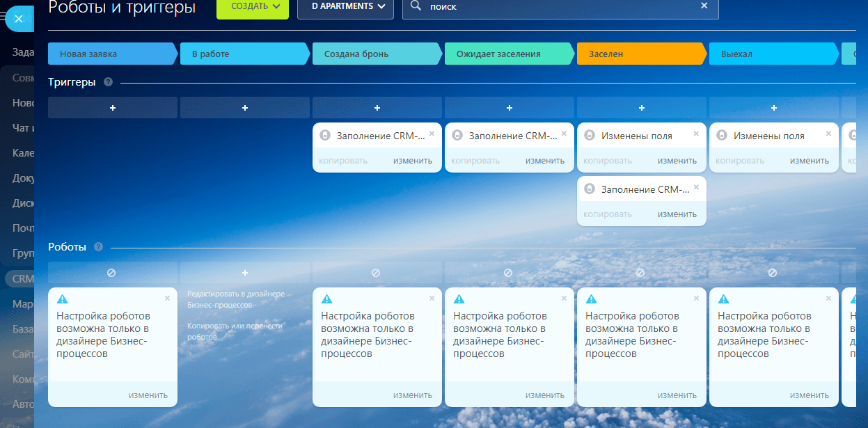This screenshot has width=868, height=428.
Task: Close the robot card under Новая заявка
Action: [x=167, y=298]
